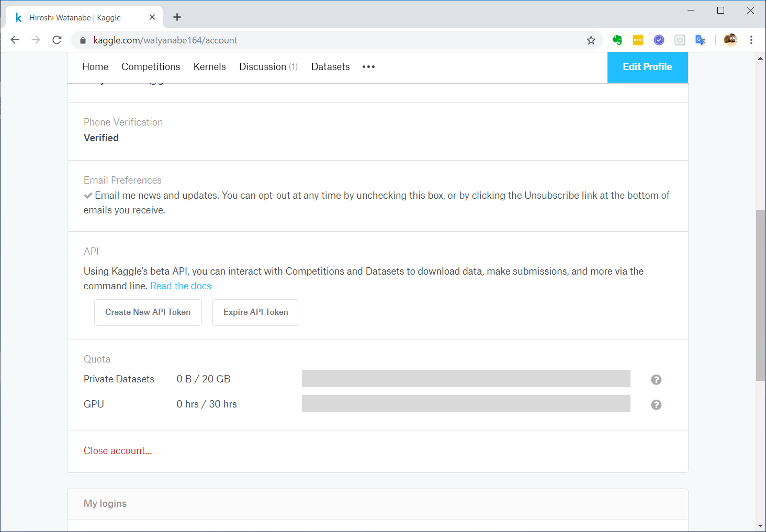
Task: Click the help icon next to Private Datasets quota
Action: 656,379
